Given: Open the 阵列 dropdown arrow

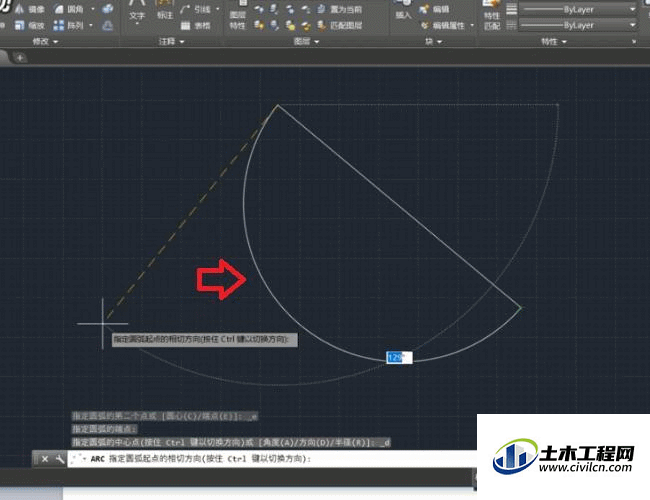Looking at the screenshot, I should pos(91,26).
